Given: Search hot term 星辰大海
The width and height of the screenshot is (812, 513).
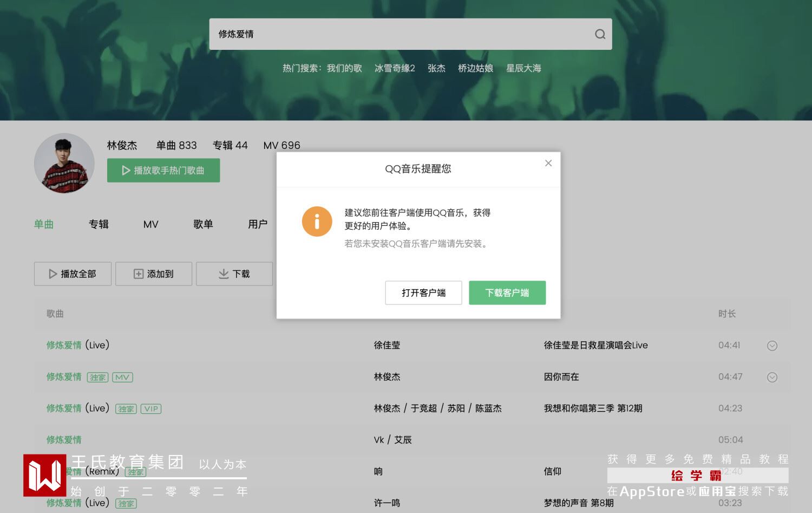Looking at the screenshot, I should click(523, 68).
